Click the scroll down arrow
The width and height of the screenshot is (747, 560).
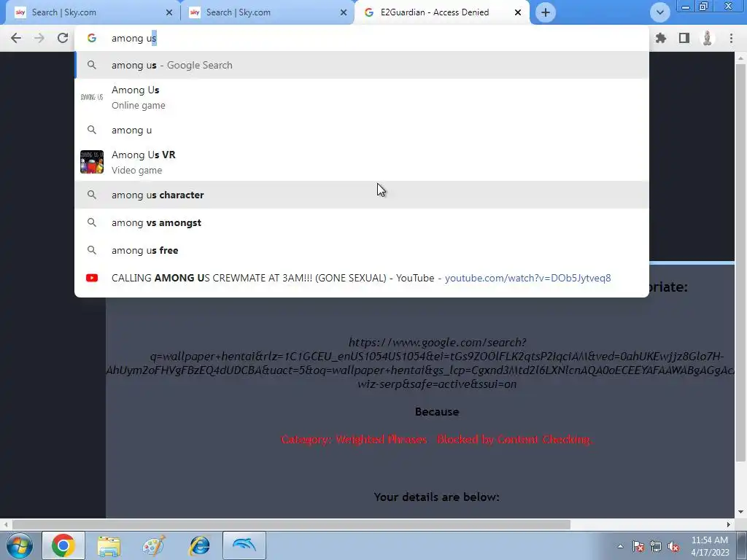(x=740, y=512)
